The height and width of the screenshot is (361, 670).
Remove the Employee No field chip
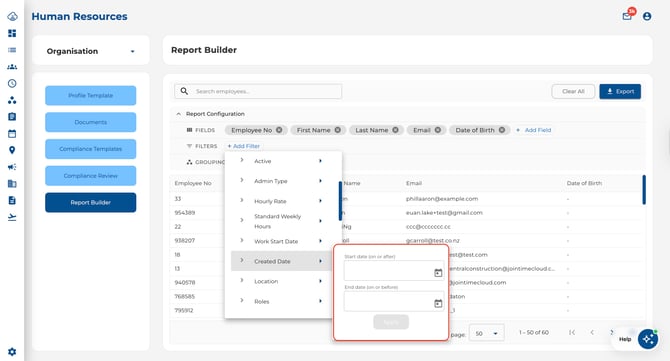point(279,130)
